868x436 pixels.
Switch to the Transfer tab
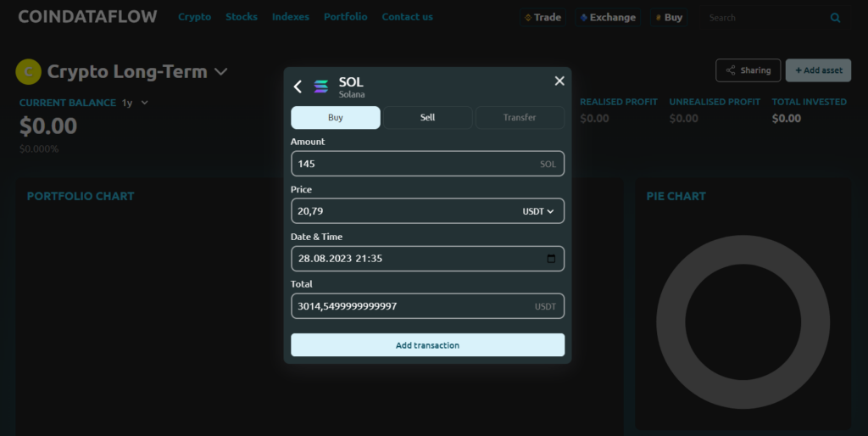[520, 117]
